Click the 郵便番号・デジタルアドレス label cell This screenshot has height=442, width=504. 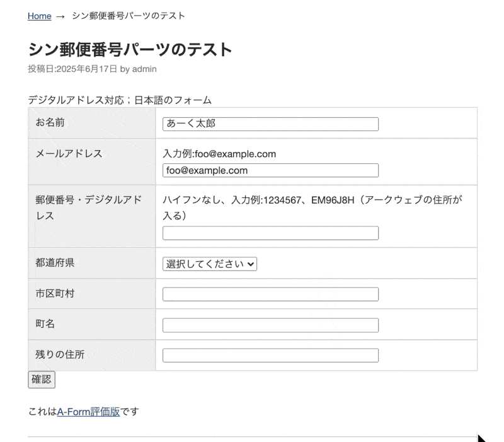tap(88, 207)
